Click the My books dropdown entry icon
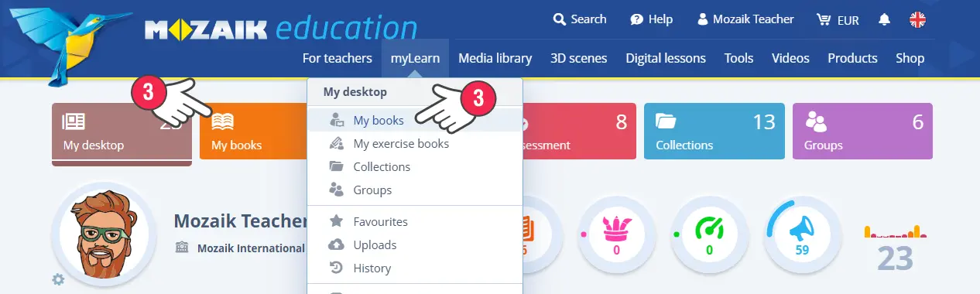 click(337, 120)
